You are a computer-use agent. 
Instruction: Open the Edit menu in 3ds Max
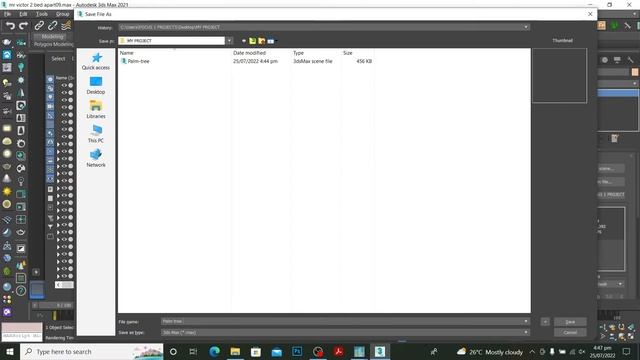coord(23,14)
